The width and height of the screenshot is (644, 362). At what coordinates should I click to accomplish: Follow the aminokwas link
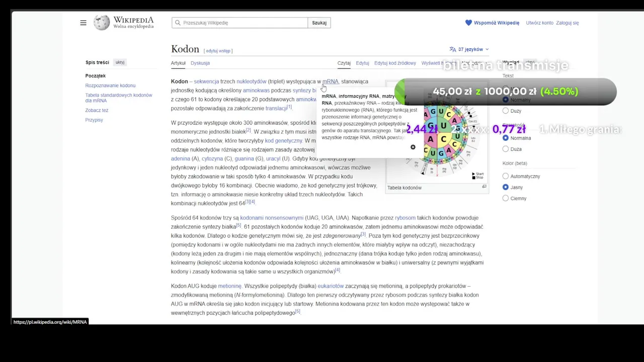coord(256,90)
